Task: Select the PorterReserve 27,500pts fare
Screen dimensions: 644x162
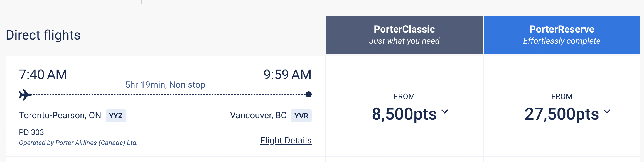Action: click(562, 114)
